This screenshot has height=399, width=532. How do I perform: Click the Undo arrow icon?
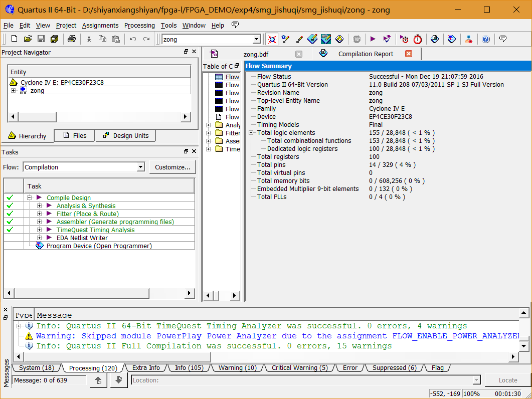coord(133,39)
